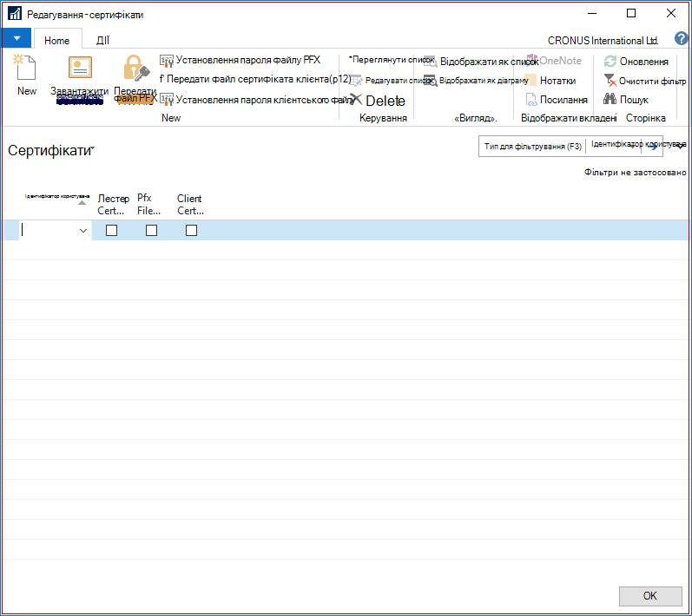Switch to the Дії tab
This screenshot has width=692, height=616.
click(x=102, y=40)
